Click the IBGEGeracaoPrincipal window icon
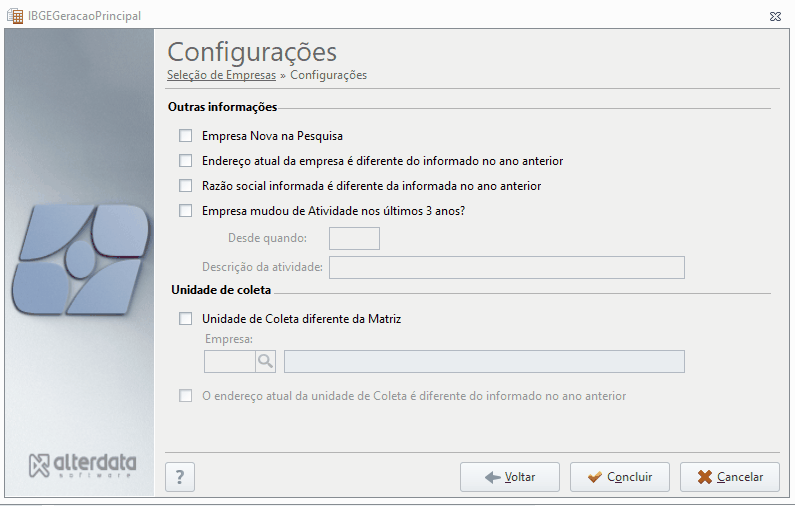795x506 pixels. coord(15,16)
